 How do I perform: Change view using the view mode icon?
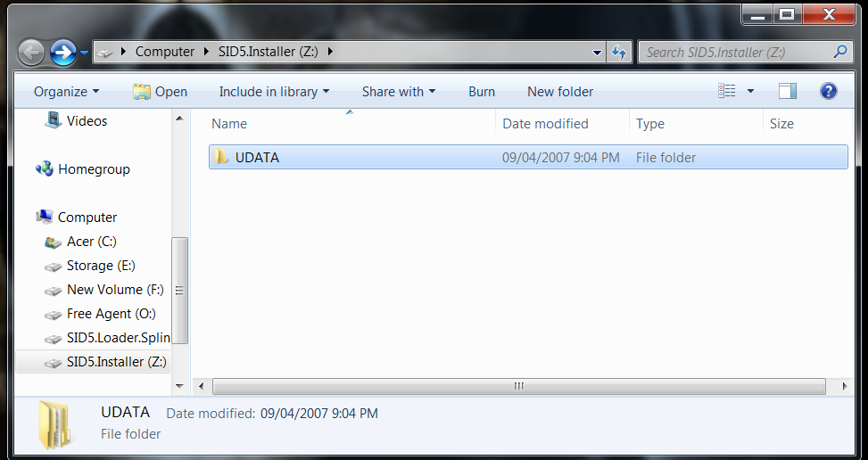tap(726, 91)
